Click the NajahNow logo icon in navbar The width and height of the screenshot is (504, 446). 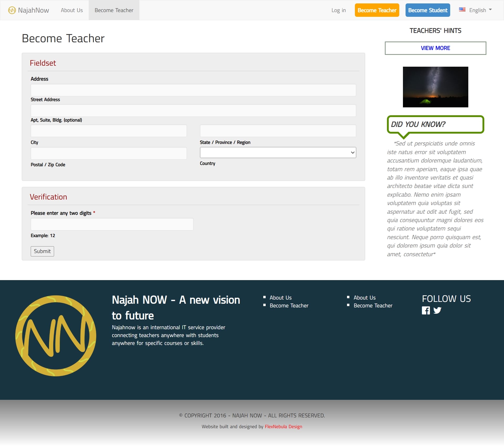(x=12, y=10)
